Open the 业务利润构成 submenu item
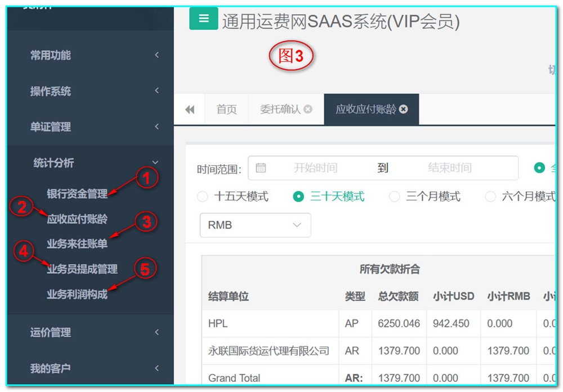Viewport: 563px width, 392px height. 77,294
